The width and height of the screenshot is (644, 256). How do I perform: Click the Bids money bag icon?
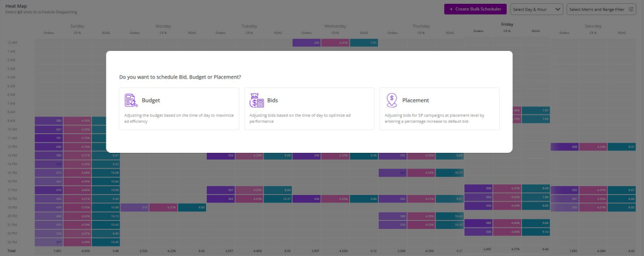[256, 100]
